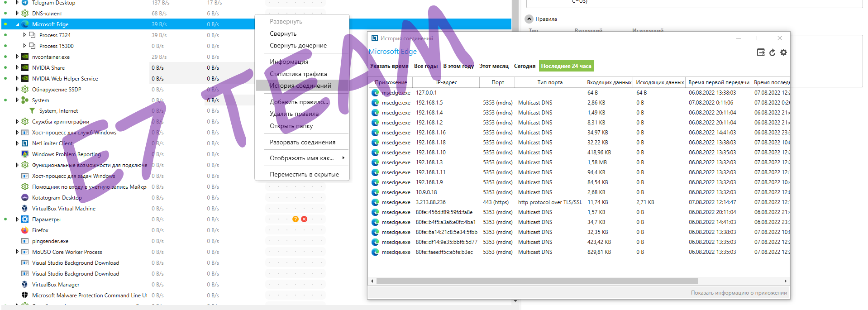The image size is (868, 310).
Task: Switch to the Этот месяц filter
Action: point(494,66)
